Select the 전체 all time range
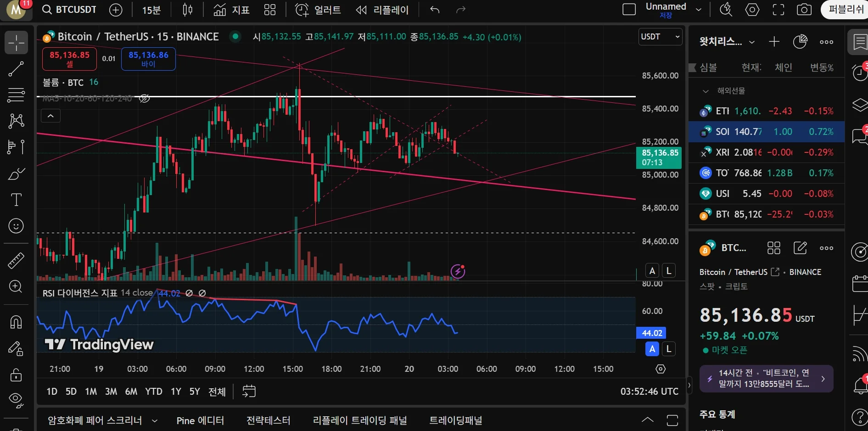This screenshot has height=431, width=868. point(217,392)
